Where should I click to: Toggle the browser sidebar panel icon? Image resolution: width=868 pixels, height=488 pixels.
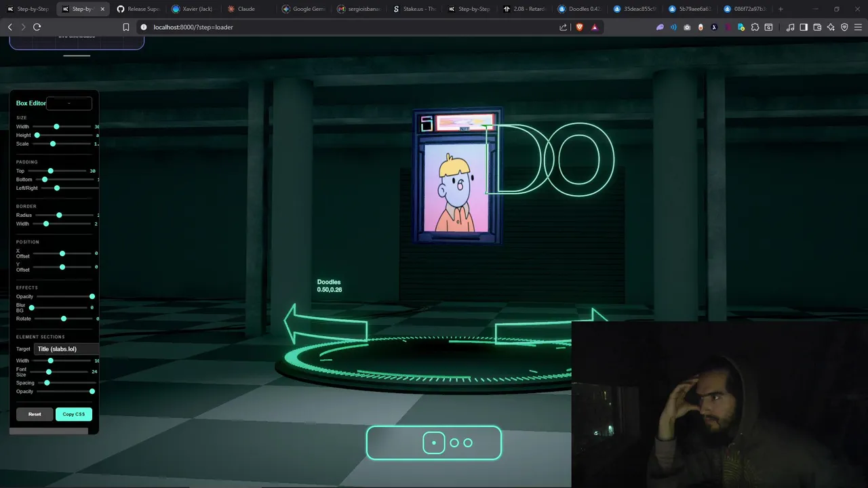(x=804, y=27)
